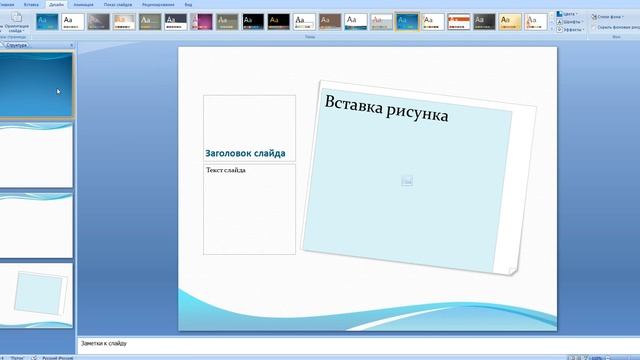640x360 pixels.
Task: Open the Шрифты dropdown
Action: click(570, 22)
